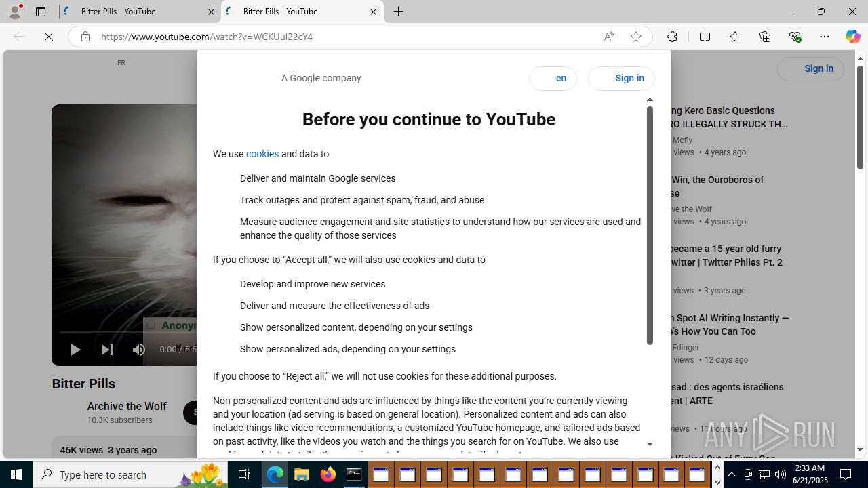The height and width of the screenshot is (488, 868).
Task: Enable split screen view
Action: 705,37
